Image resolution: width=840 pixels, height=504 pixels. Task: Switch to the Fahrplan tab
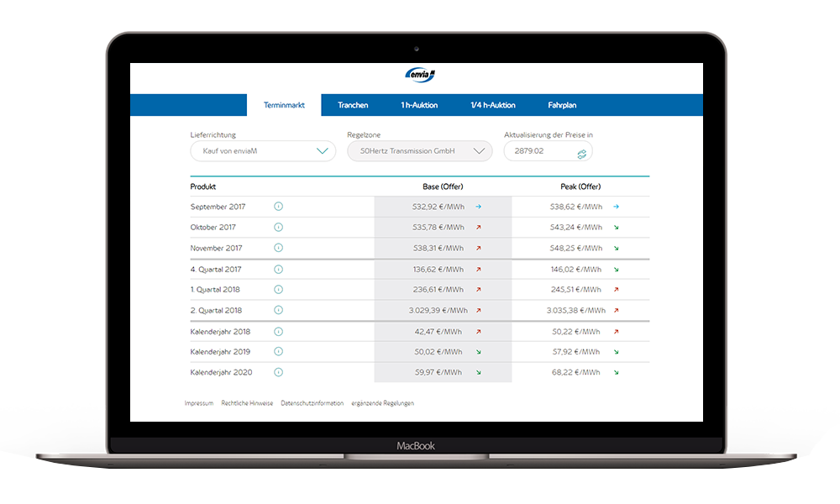click(562, 105)
